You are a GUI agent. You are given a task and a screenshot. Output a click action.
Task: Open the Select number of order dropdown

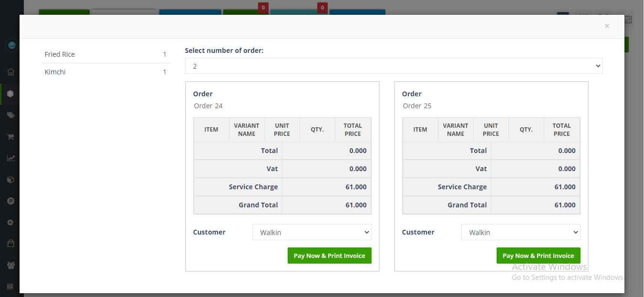tap(394, 66)
